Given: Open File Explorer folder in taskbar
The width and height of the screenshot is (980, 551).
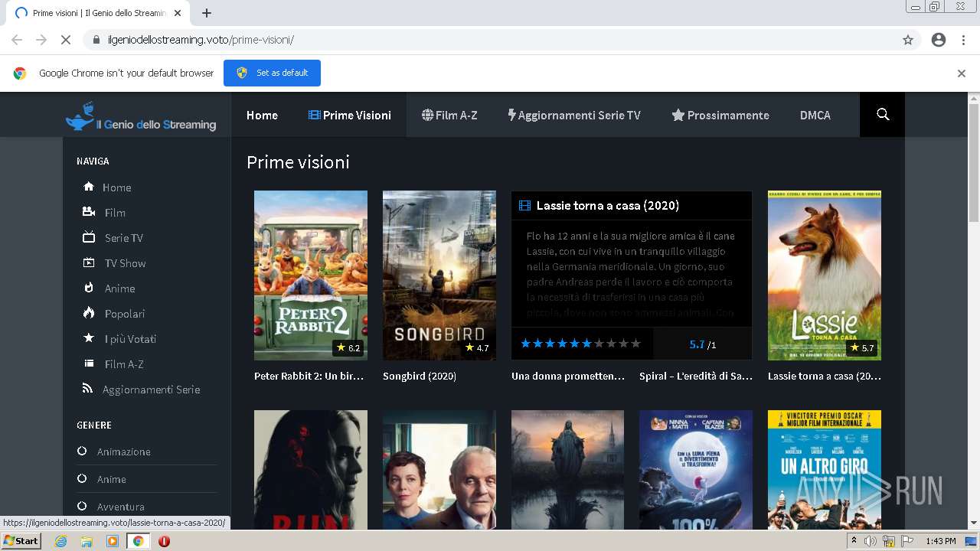Looking at the screenshot, I should coord(87,541).
